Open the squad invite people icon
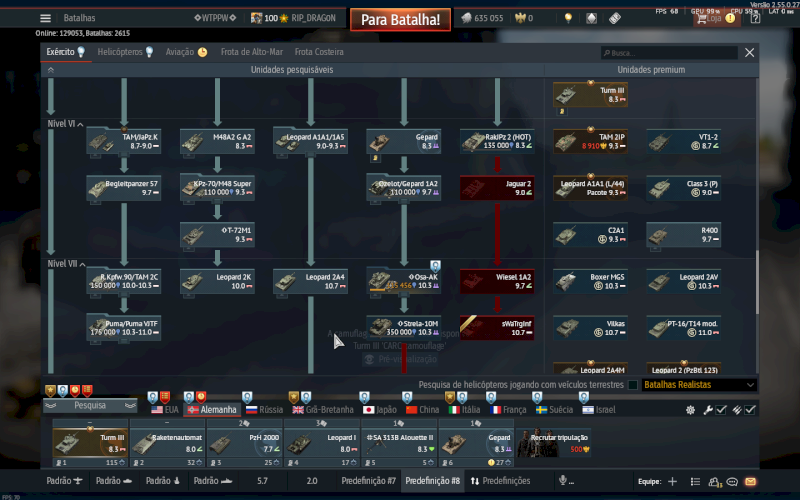Screen dimensions: 800x500 click(714, 481)
